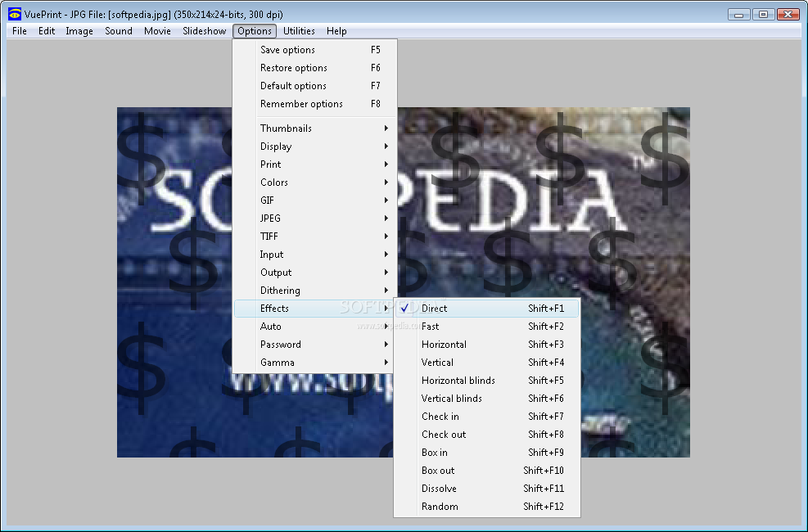Expand the Gamma submenu
808x532 pixels.
point(314,363)
